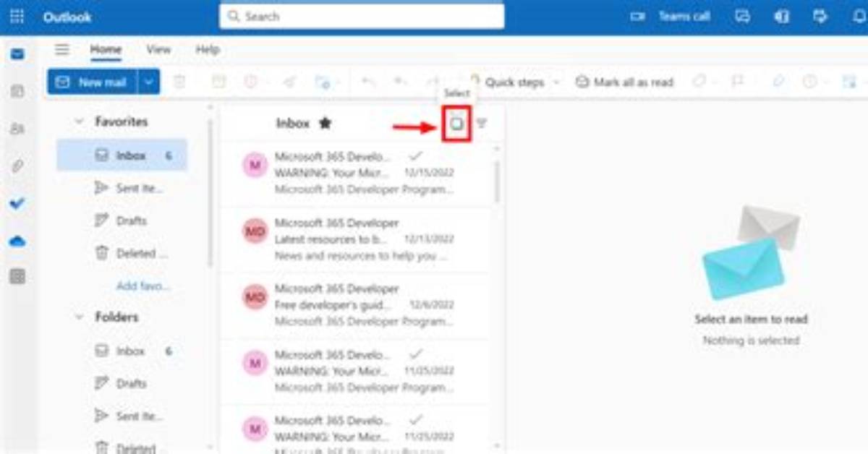Click the Add favorite link
868x454 pixels.
tap(142, 286)
